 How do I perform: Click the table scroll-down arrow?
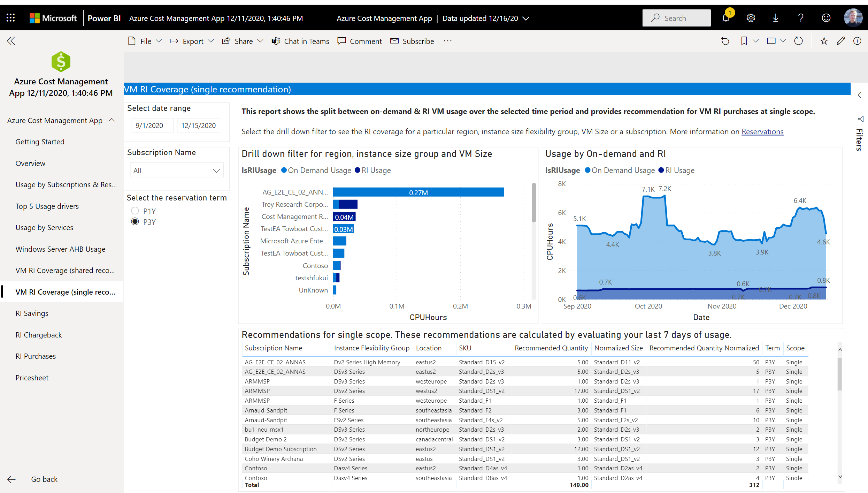point(840,477)
